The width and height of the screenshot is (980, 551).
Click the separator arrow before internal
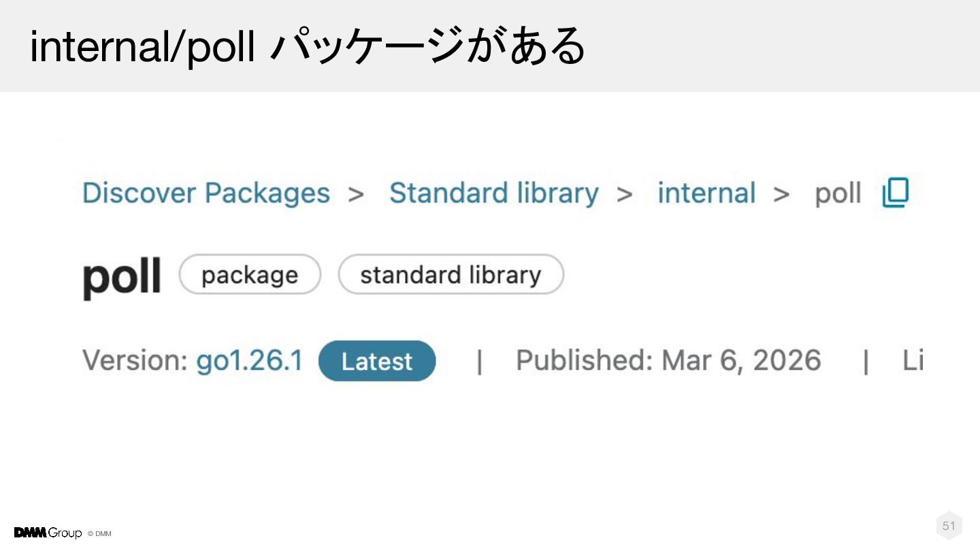click(625, 195)
